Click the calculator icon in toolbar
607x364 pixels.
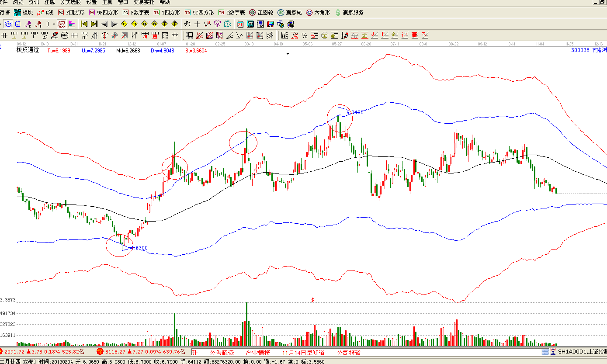click(250, 24)
